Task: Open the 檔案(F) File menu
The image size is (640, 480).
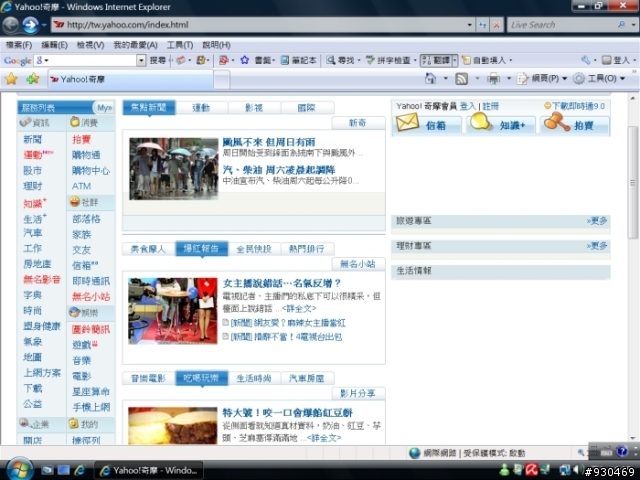Action: [19, 45]
